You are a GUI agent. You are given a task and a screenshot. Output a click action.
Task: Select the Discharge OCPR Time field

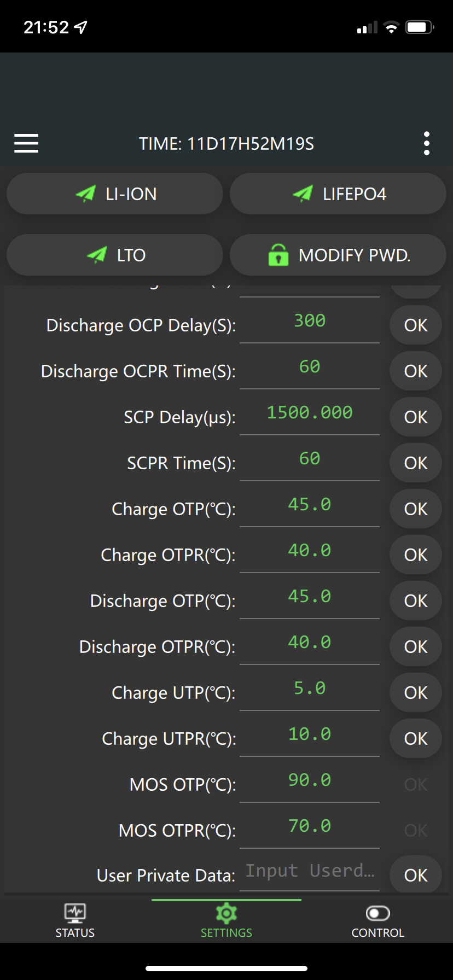coord(310,367)
